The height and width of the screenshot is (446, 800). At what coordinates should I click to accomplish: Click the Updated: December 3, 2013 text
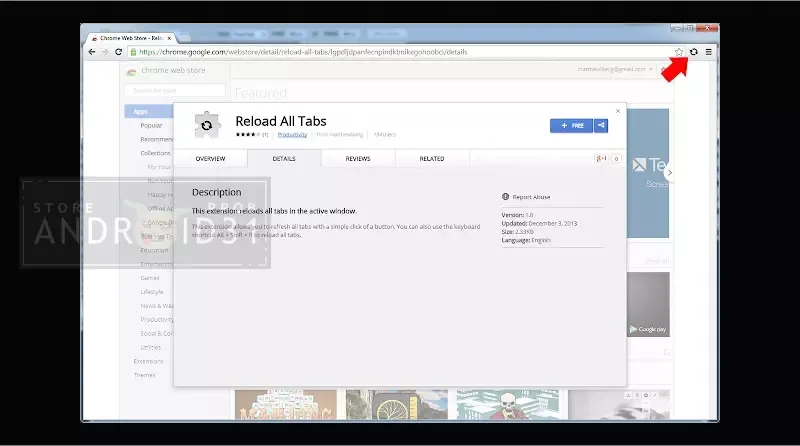pyautogui.click(x=539, y=224)
